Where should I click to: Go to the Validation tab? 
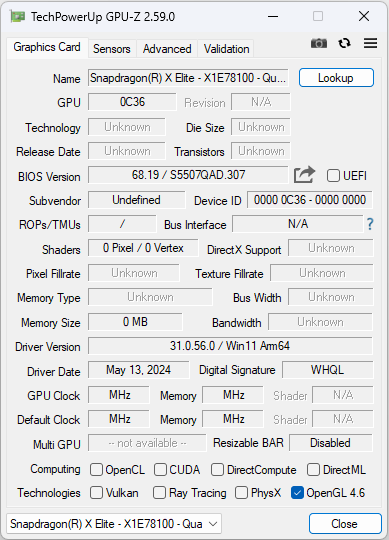[x=226, y=49]
